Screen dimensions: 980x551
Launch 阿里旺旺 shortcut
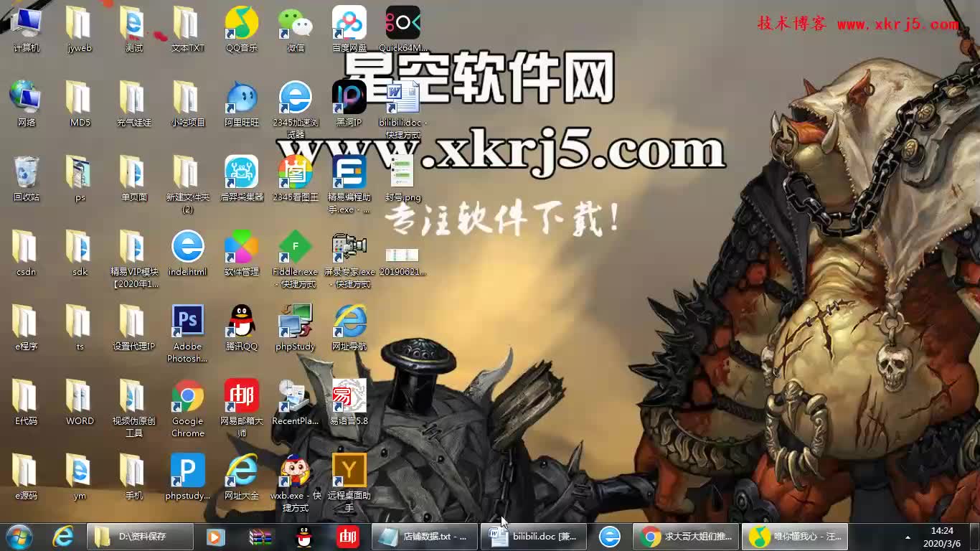click(242, 103)
